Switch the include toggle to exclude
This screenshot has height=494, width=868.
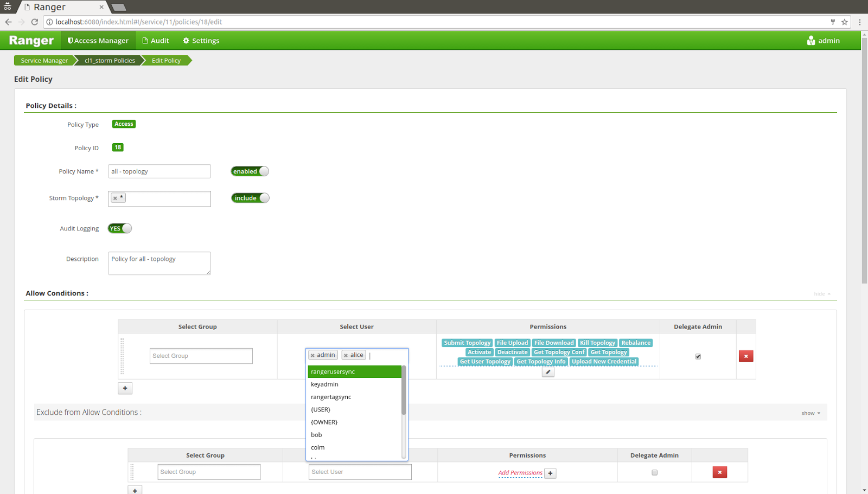coord(250,197)
